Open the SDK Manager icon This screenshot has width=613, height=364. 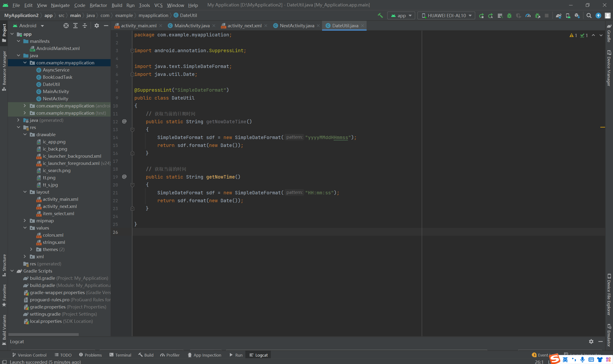[x=577, y=16]
